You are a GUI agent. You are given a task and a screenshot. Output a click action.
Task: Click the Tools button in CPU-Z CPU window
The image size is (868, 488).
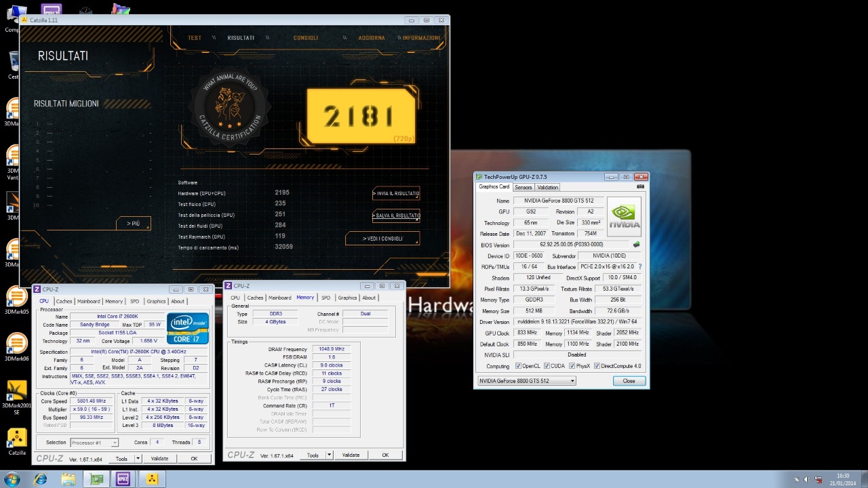[121, 459]
